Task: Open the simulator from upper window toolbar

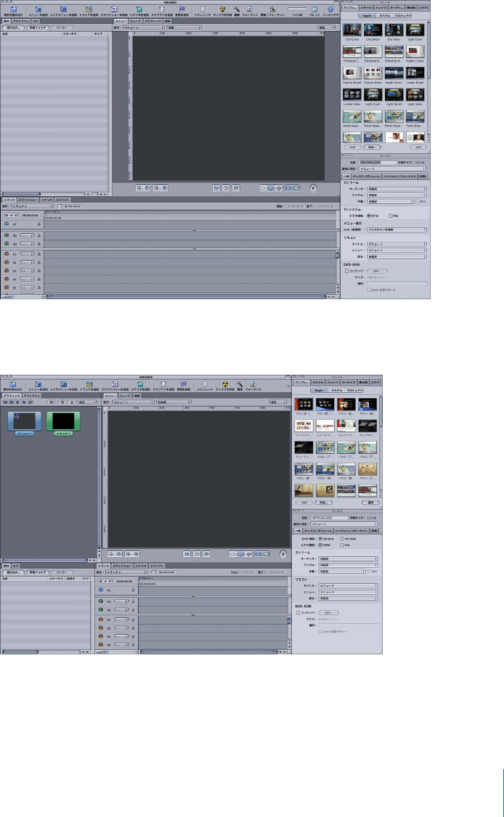Action: point(202,10)
